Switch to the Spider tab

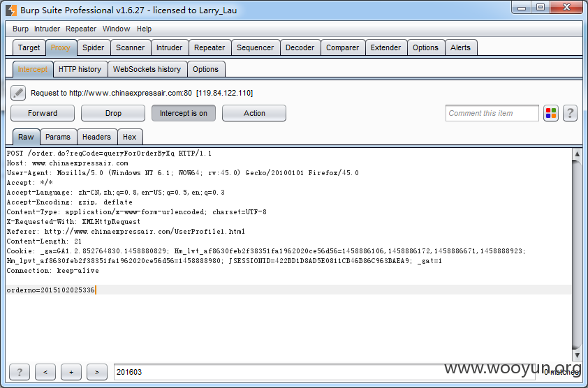click(x=94, y=47)
